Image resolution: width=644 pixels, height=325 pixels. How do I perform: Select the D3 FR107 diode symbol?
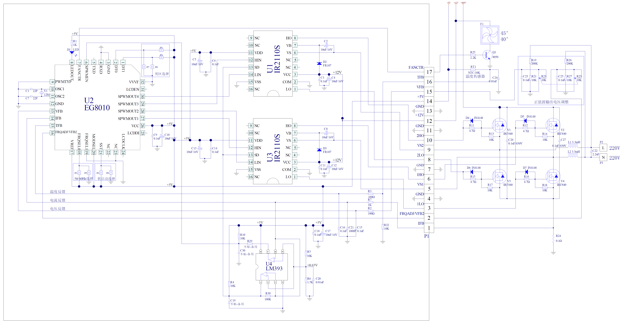[x=319, y=150]
